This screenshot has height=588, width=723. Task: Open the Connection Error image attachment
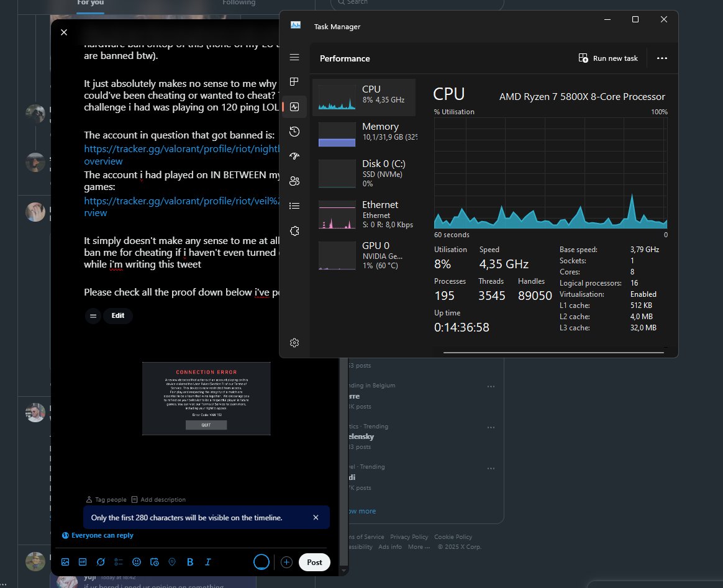(x=206, y=399)
